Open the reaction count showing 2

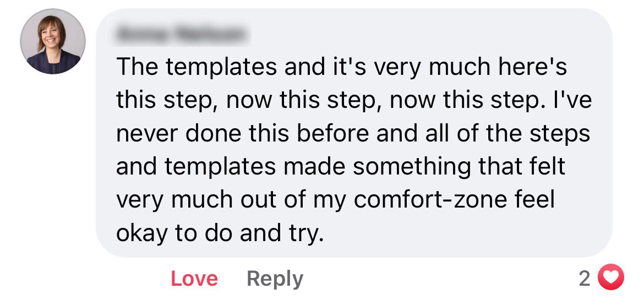[584, 279]
